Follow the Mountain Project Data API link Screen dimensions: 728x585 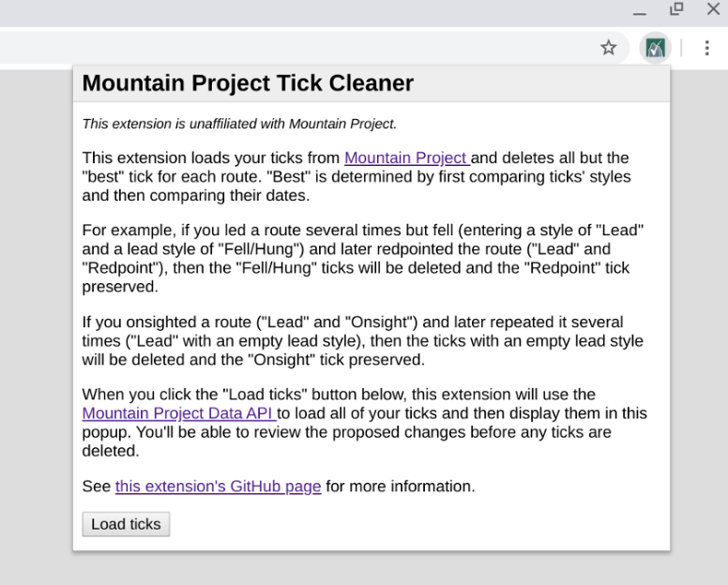click(x=178, y=413)
